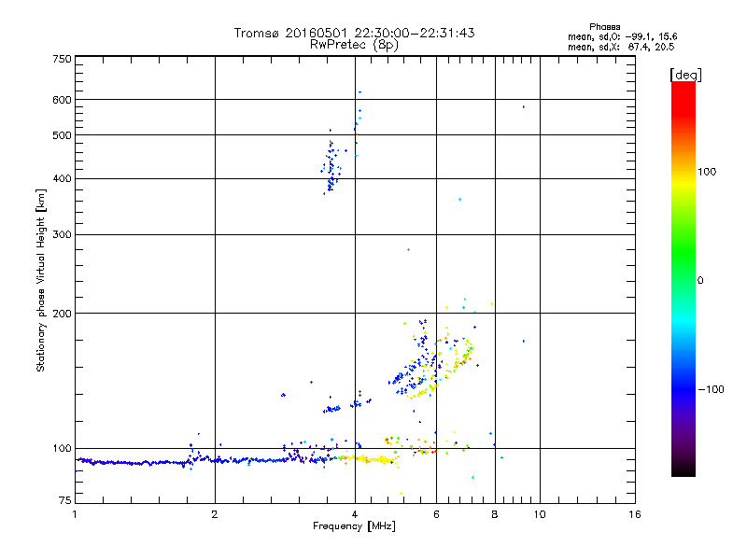Click the x-axis label '8'

pos(495,514)
